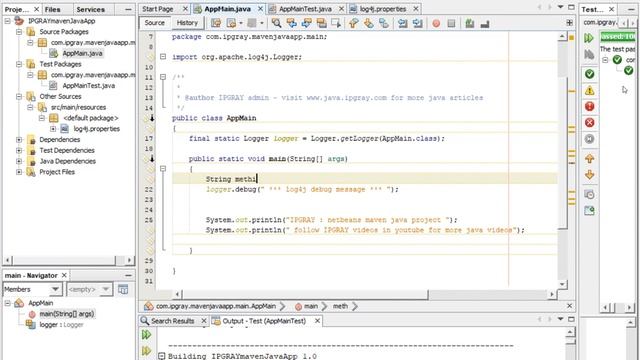Click Find Previous Occurrence icon
This screenshot has height=360, width=640.
coord(291,23)
